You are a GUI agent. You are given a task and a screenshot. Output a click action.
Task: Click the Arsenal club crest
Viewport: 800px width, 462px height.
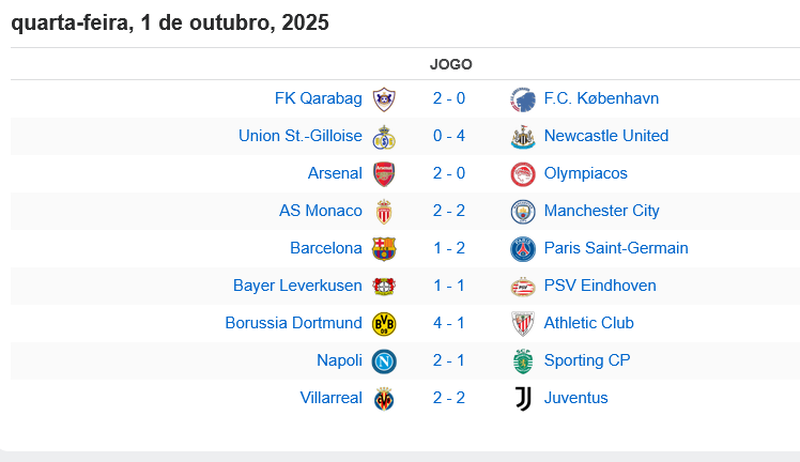point(383,174)
